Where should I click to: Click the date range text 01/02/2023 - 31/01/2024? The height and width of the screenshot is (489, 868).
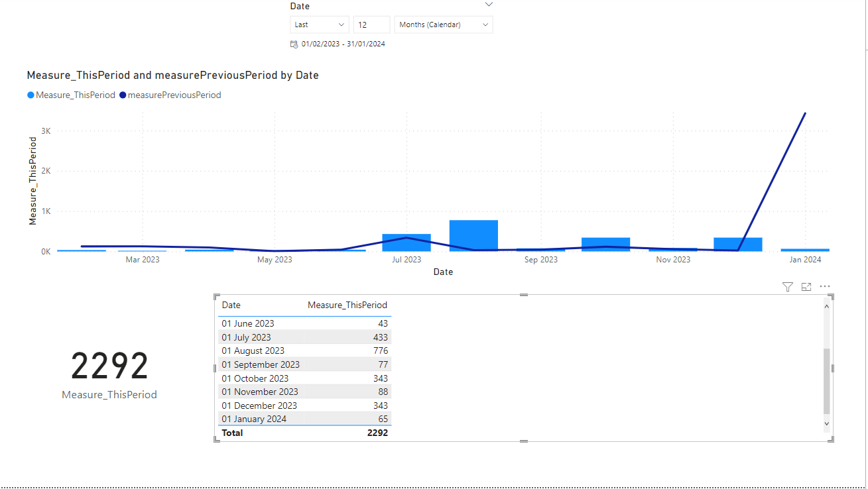pyautogui.click(x=343, y=44)
